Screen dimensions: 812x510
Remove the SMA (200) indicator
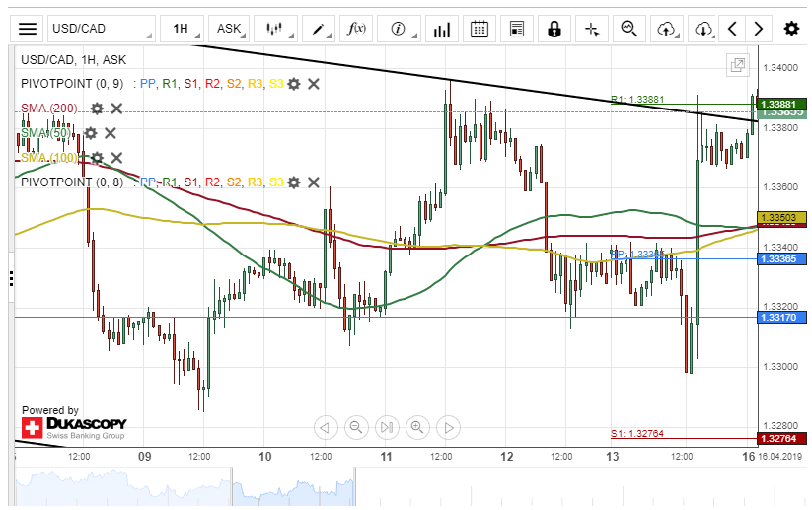[x=116, y=109]
